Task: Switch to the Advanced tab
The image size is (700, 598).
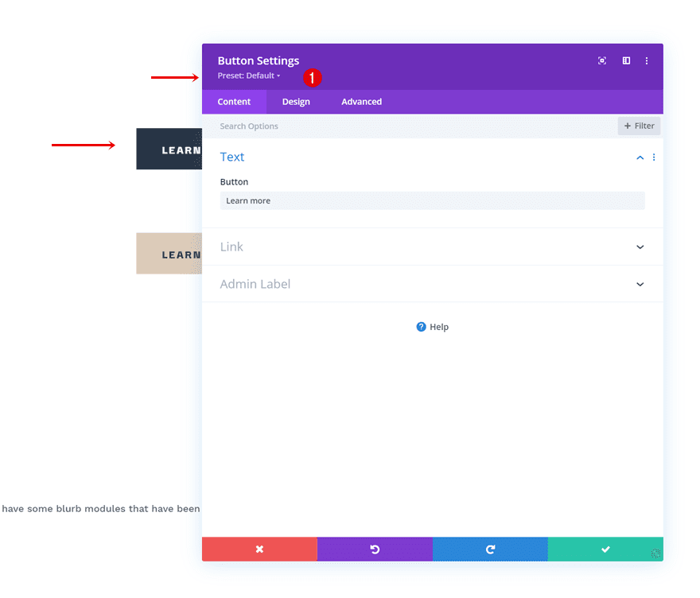Action: pos(361,101)
